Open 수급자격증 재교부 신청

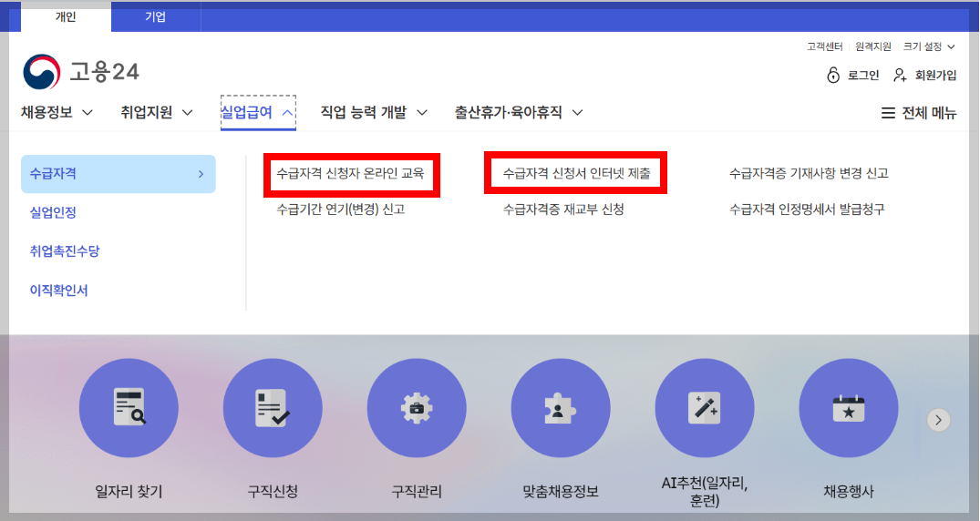click(563, 209)
